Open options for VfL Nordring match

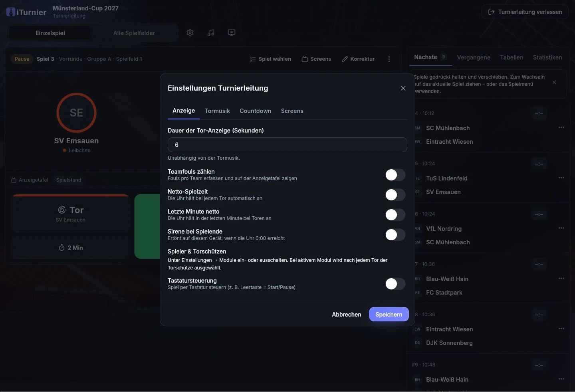pos(561,228)
